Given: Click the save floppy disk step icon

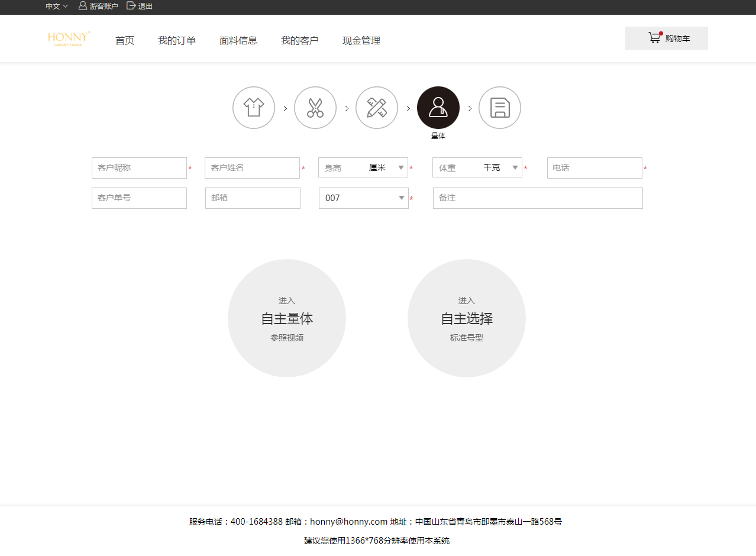Looking at the screenshot, I should [500, 108].
